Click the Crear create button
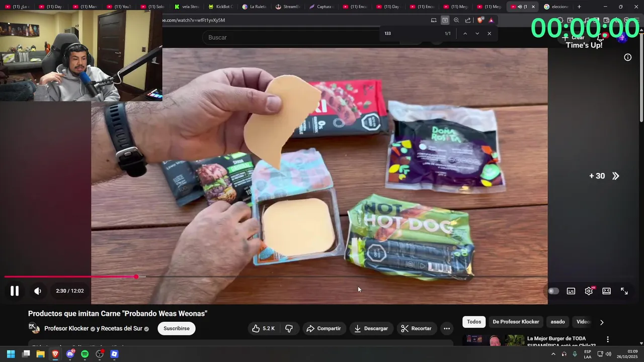Image resolution: width=644 pixels, height=362 pixels. pos(574,37)
